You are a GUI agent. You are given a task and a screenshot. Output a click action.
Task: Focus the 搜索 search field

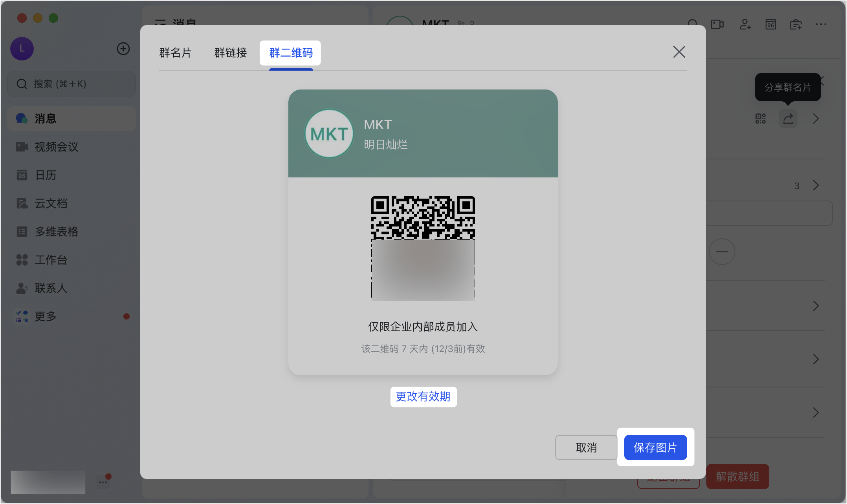(x=71, y=84)
